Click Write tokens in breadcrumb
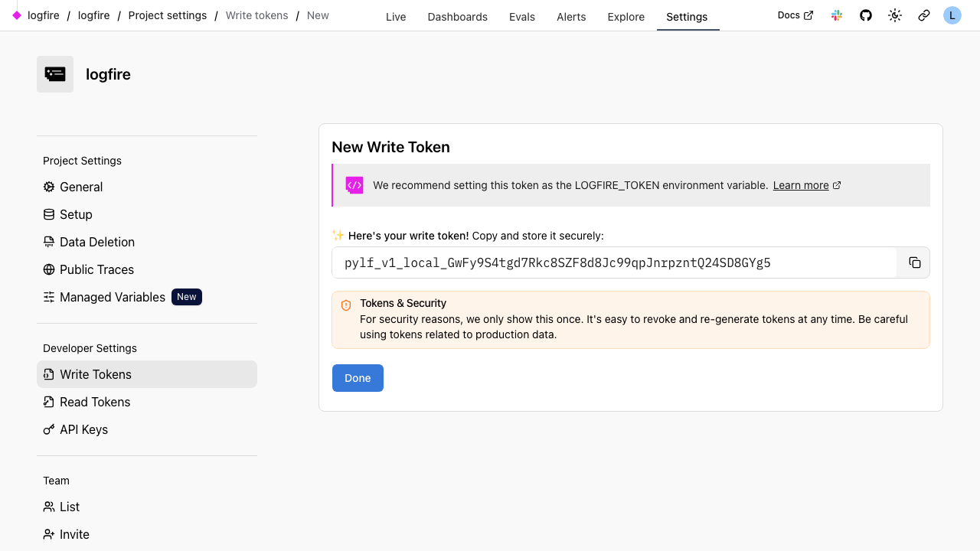The image size is (980, 551). 256,15
